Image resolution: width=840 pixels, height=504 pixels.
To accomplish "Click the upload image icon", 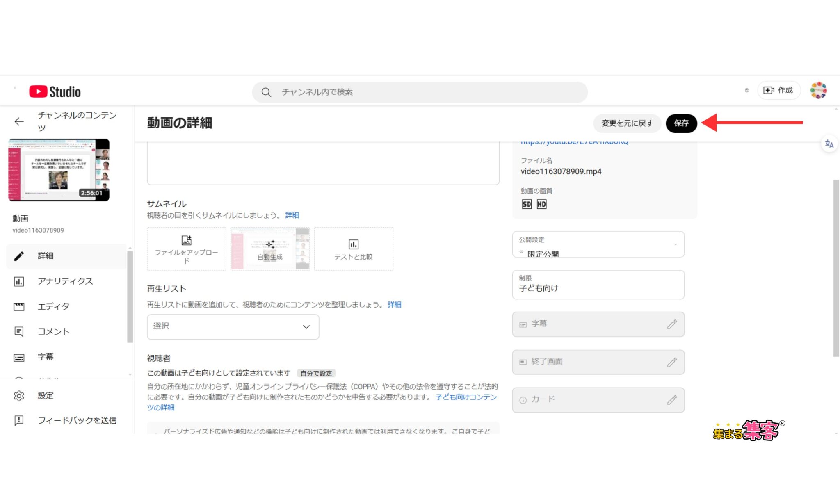I will tap(187, 240).
